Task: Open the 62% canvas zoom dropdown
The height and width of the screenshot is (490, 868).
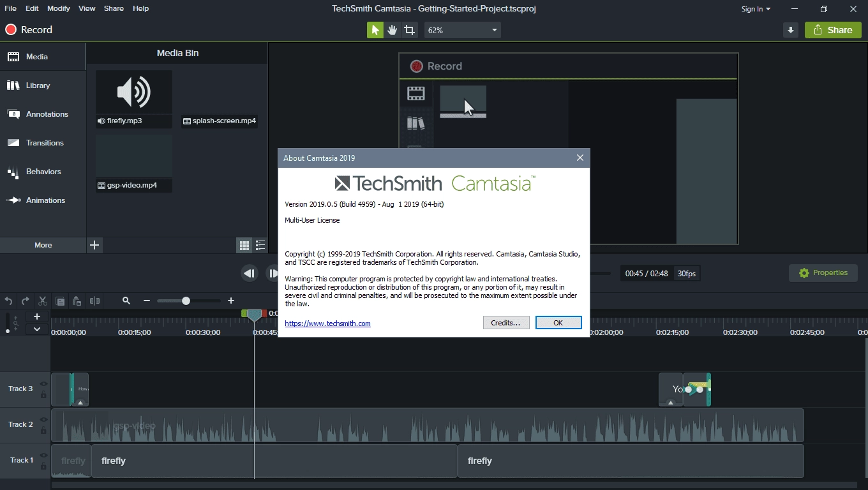Action: point(463,30)
